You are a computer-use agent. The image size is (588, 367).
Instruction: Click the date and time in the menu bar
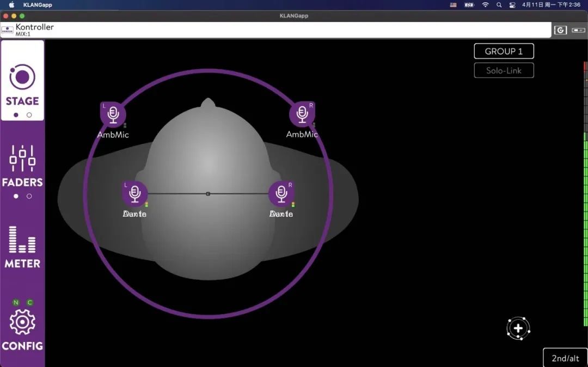[551, 5]
